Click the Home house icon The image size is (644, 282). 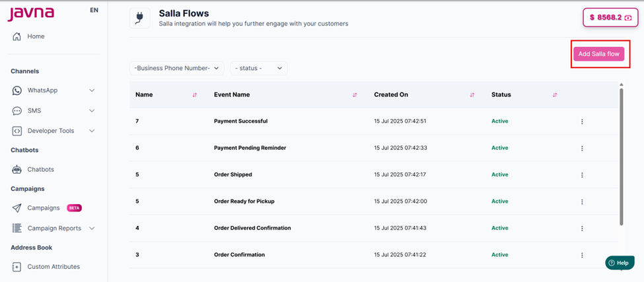tap(17, 36)
